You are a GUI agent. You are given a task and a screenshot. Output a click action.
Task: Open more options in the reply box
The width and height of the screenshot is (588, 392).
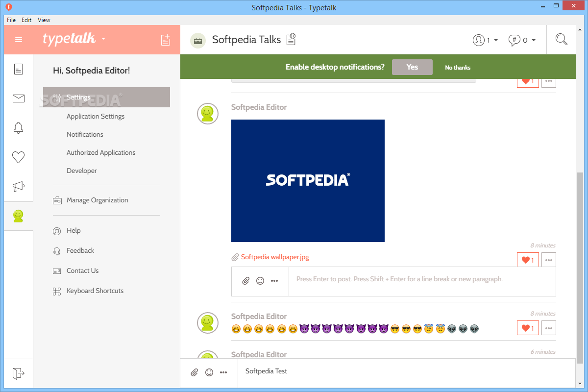(x=274, y=281)
